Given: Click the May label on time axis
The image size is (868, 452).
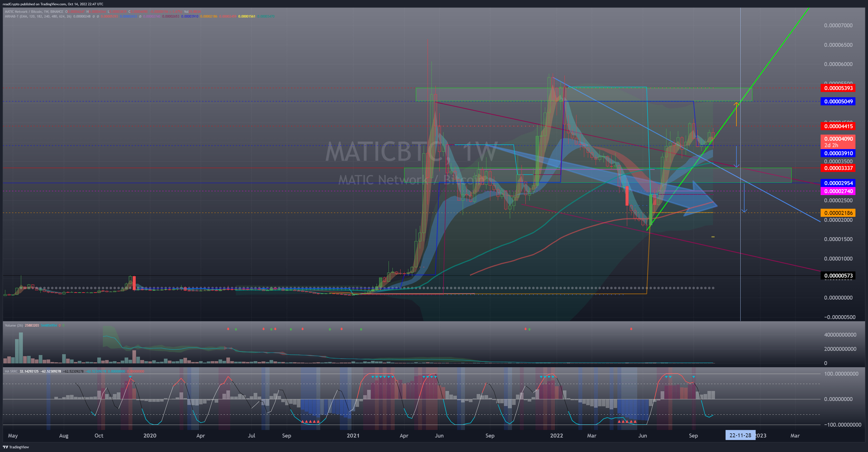Looking at the screenshot, I should pos(13,436).
